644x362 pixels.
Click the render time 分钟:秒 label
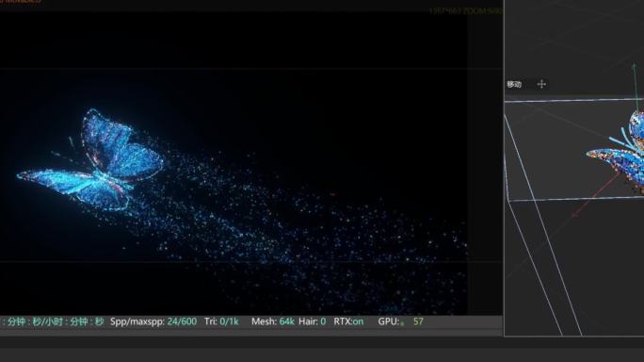(52, 321)
